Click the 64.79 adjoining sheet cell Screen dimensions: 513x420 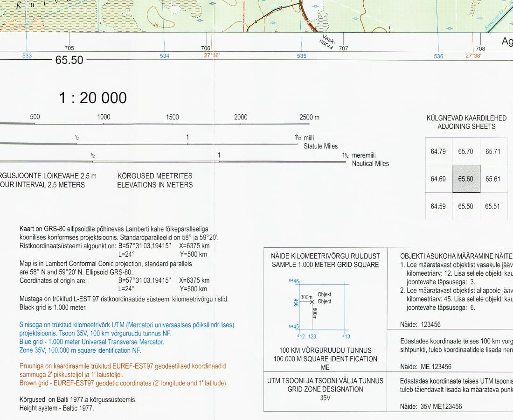pos(438,152)
